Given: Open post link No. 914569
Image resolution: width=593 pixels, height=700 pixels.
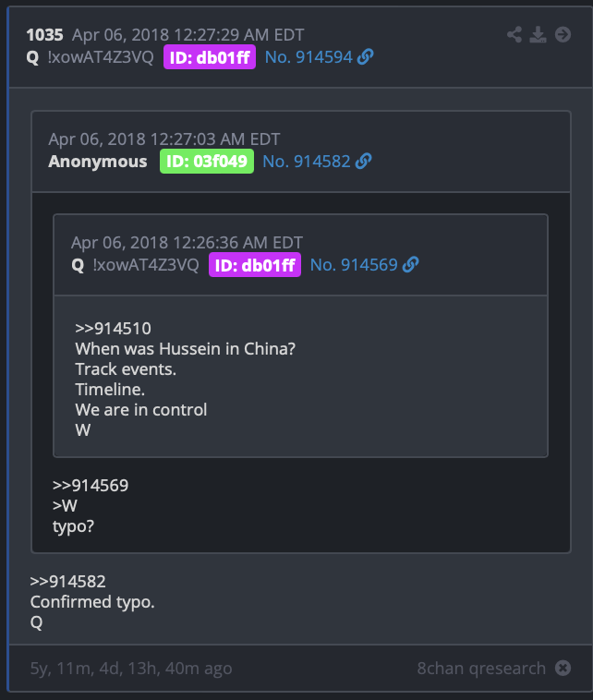Looking at the screenshot, I should pyautogui.click(x=354, y=265).
